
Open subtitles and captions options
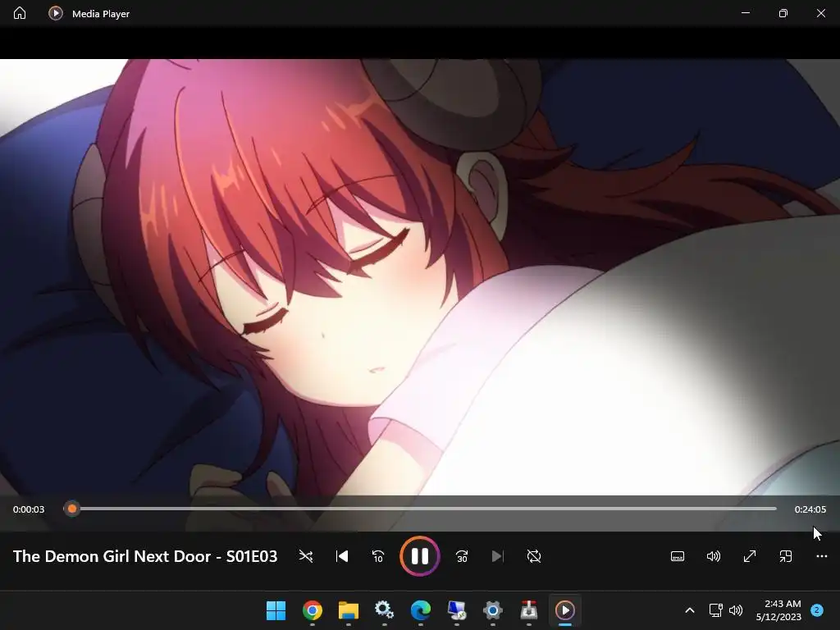click(x=678, y=557)
